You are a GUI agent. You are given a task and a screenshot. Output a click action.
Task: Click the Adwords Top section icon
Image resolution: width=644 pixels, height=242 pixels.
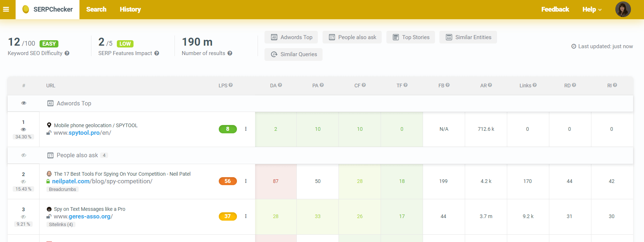click(x=50, y=103)
